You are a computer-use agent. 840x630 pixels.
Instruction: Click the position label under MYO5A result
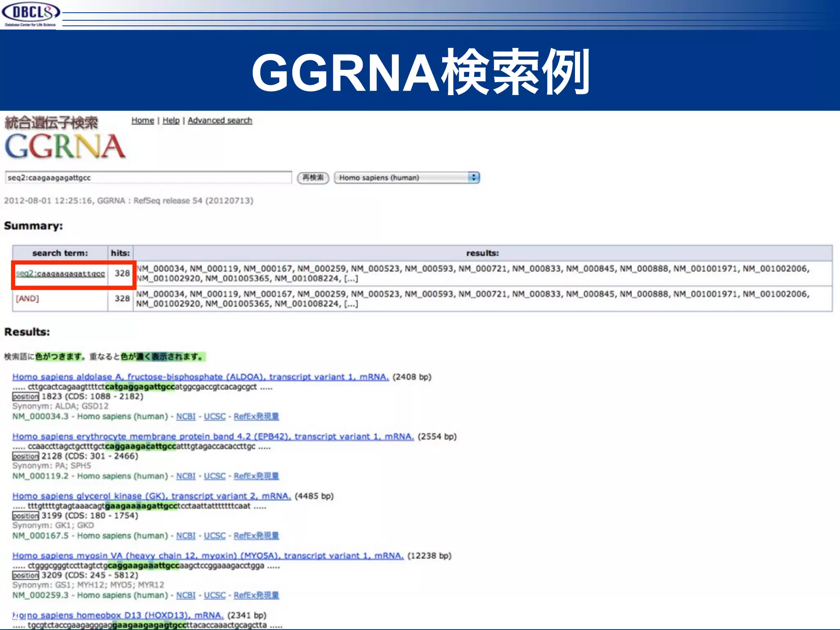coord(25,575)
